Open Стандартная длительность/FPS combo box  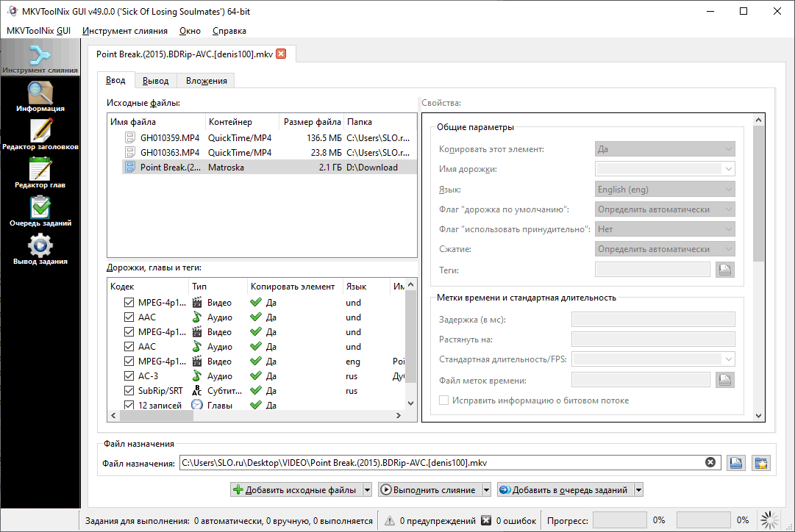(653, 359)
